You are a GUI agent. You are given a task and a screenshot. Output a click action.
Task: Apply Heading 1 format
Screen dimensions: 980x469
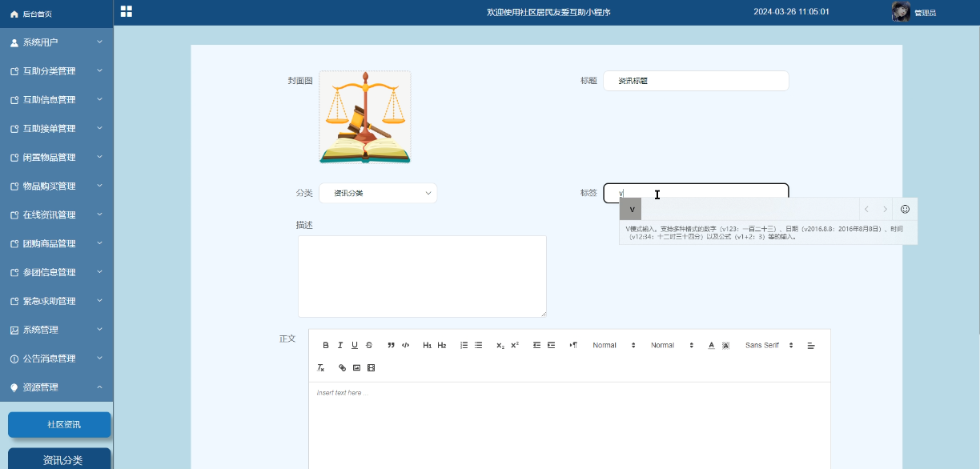click(x=428, y=345)
